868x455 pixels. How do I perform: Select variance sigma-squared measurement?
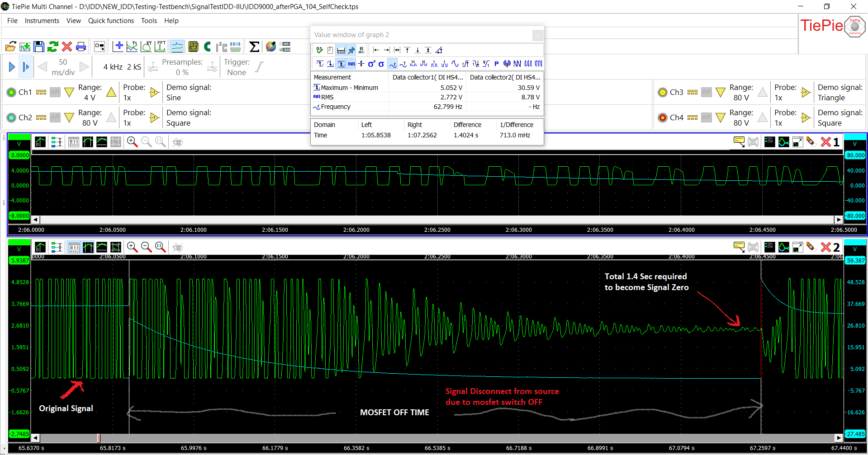(371, 64)
